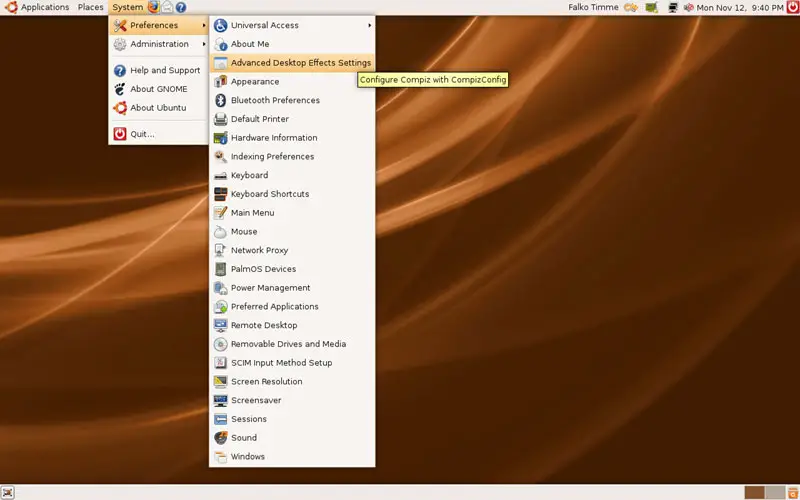The height and width of the screenshot is (500, 800).
Task: Open the Trash icon in bottom panel
Action: [x=793, y=492]
